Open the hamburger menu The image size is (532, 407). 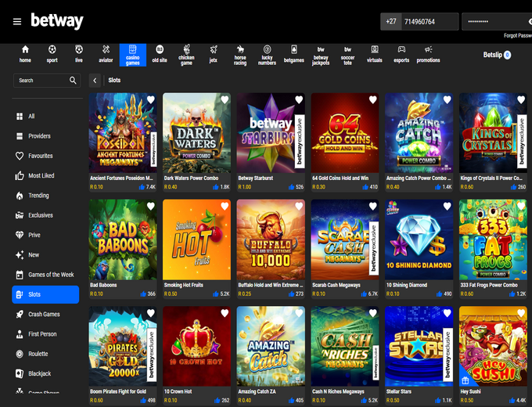pyautogui.click(x=17, y=22)
